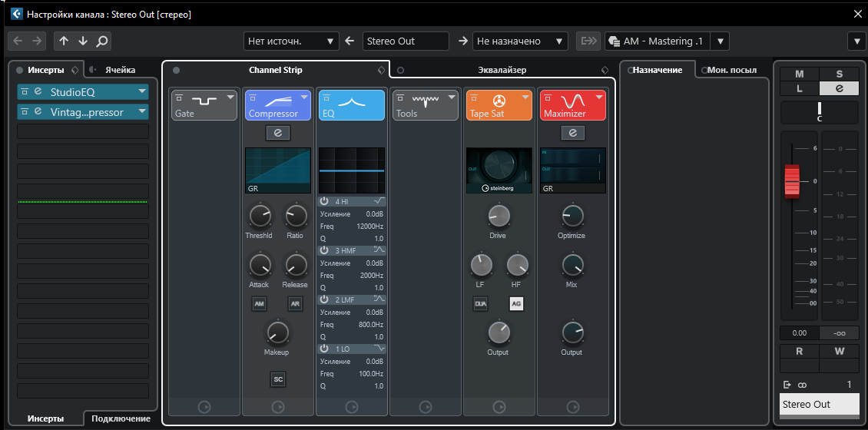
Task: Open the Vintage Compressor insert slot dropdown arrow
Action: [x=142, y=112]
